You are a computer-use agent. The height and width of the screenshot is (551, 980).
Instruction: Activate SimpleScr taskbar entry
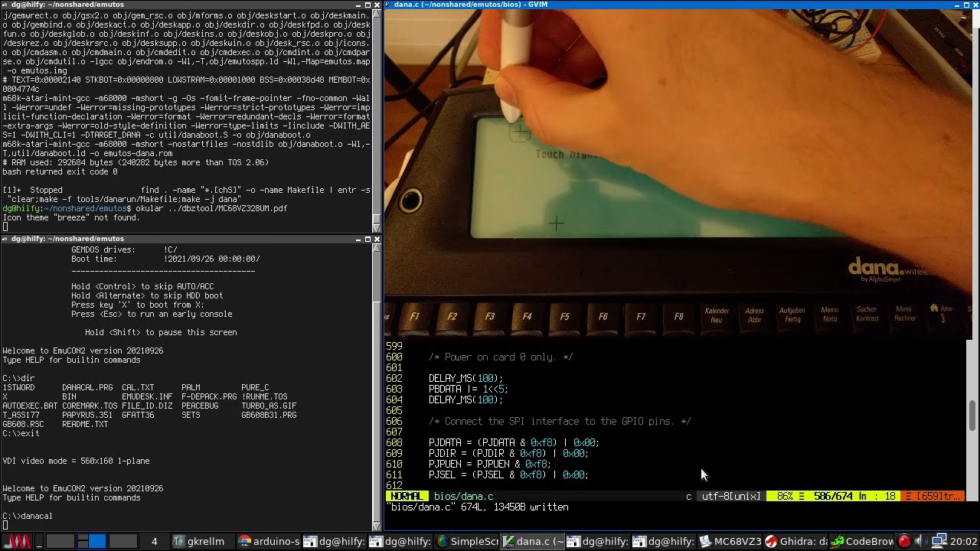[467, 541]
